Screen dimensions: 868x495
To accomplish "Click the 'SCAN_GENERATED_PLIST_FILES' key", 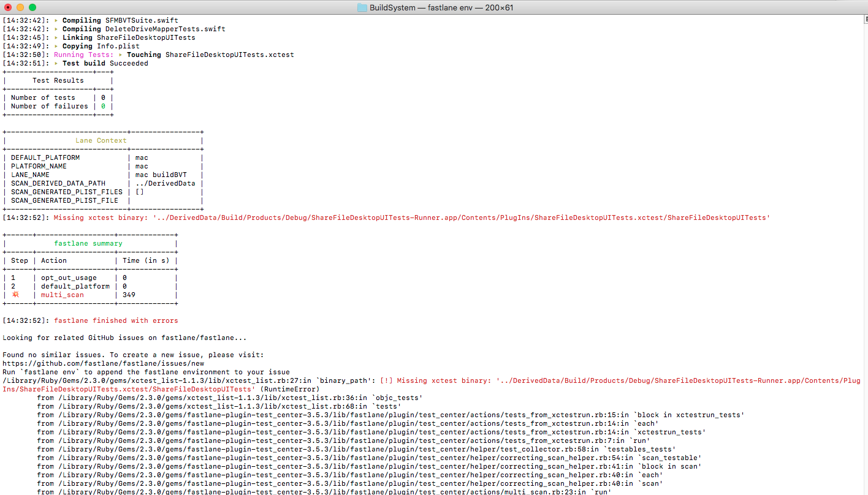I will coord(67,192).
